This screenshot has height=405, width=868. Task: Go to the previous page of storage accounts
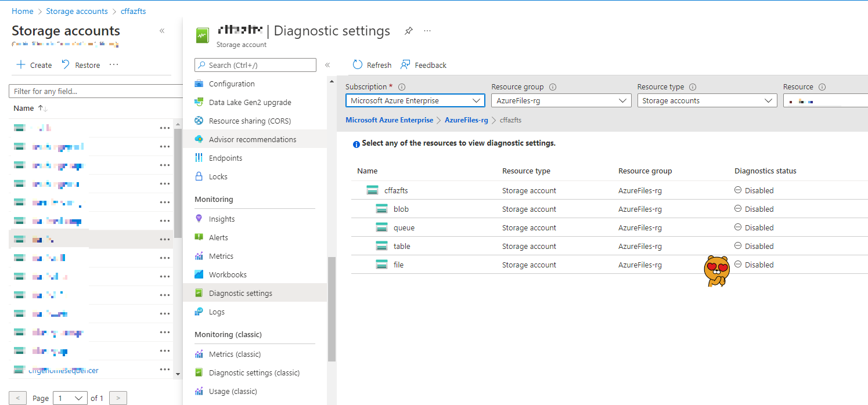tap(17, 398)
